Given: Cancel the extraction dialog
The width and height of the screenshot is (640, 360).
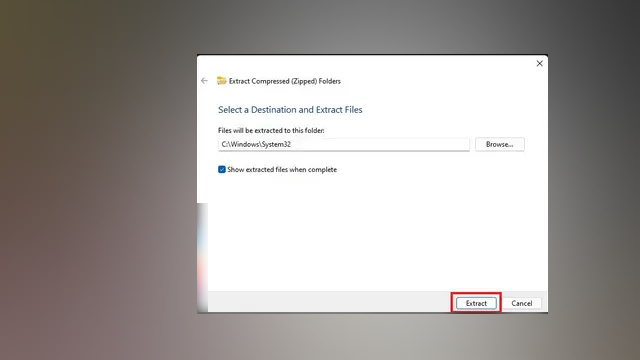Looking at the screenshot, I should (x=522, y=303).
